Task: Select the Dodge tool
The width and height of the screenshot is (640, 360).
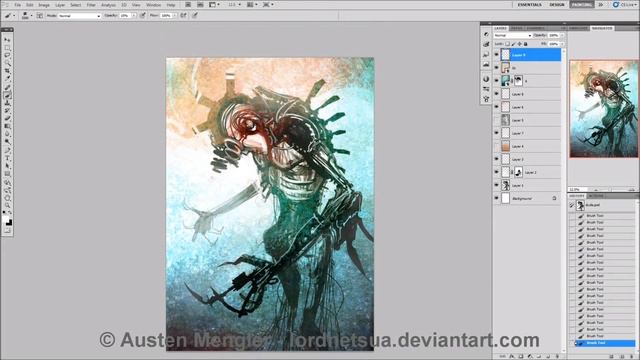Action: (x=7, y=142)
